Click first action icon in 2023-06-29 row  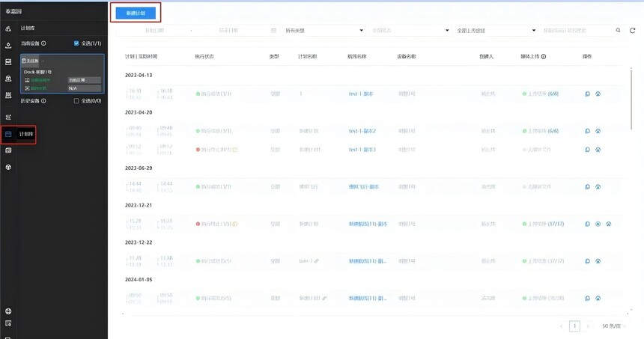point(587,187)
